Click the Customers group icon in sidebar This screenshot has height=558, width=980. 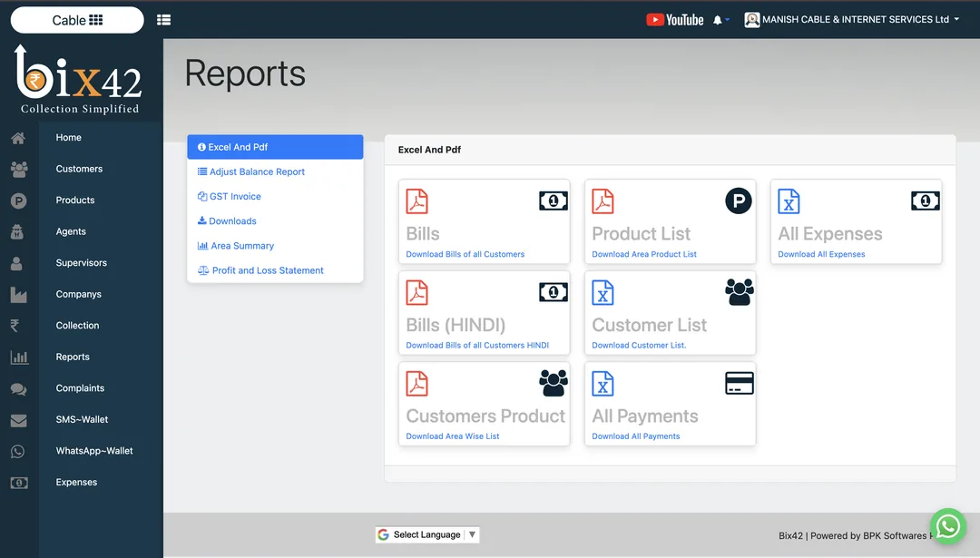(x=19, y=170)
